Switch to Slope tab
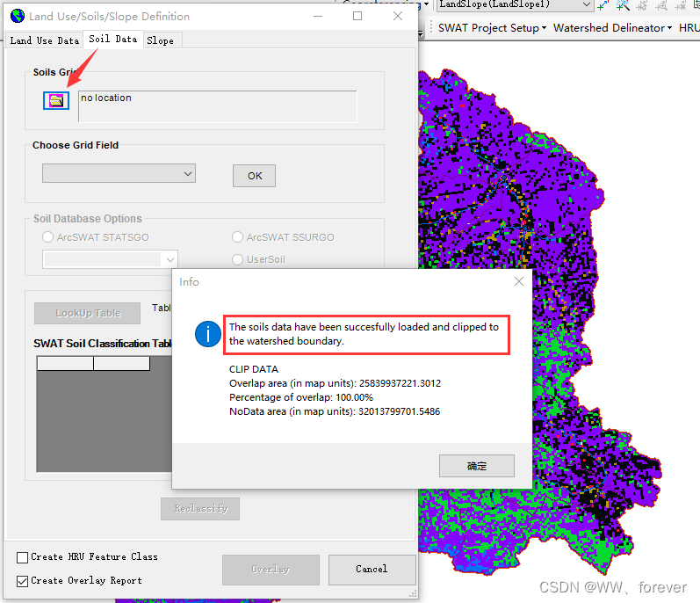The height and width of the screenshot is (603, 700). coord(160,40)
